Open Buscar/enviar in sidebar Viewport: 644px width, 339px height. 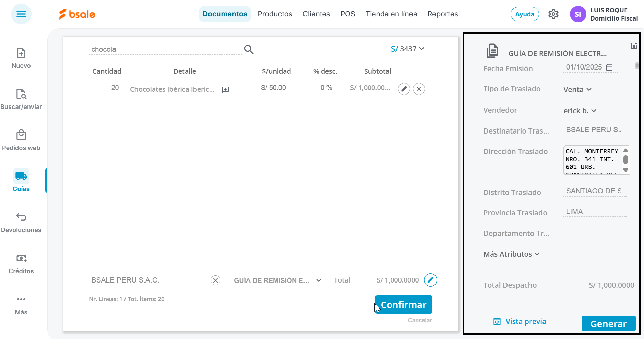click(x=21, y=99)
